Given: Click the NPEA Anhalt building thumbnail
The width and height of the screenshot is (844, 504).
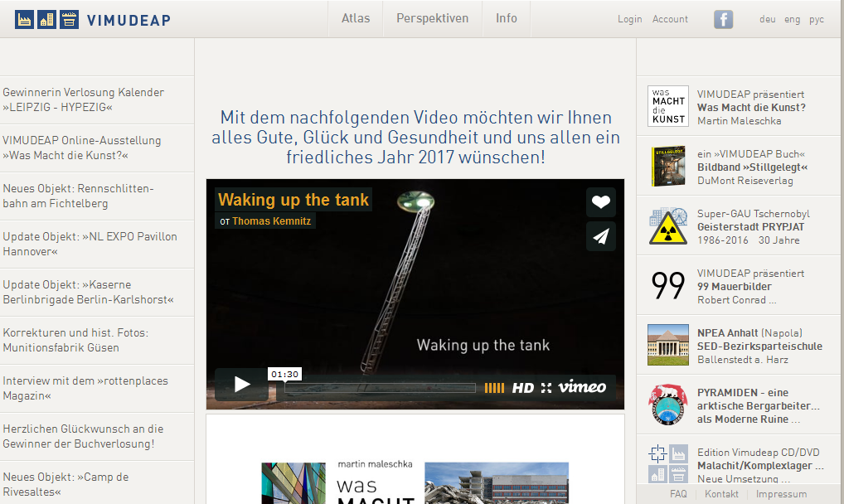Looking at the screenshot, I should (668, 345).
